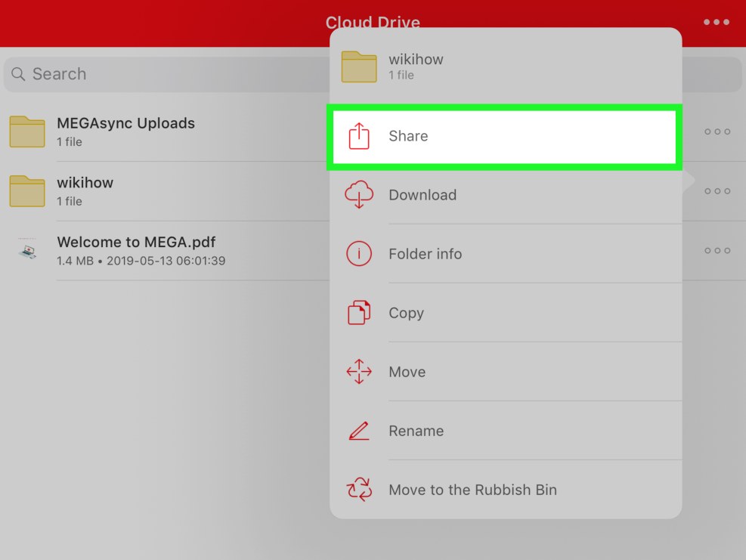This screenshot has width=746, height=560.
Task: Open more options for wikihow folder row
Action: click(x=717, y=191)
